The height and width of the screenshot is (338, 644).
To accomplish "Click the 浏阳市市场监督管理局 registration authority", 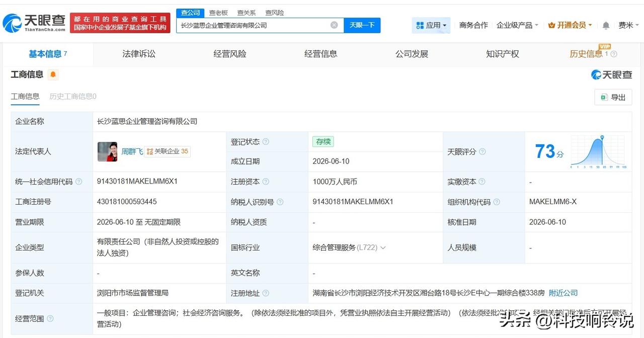I will (133, 293).
